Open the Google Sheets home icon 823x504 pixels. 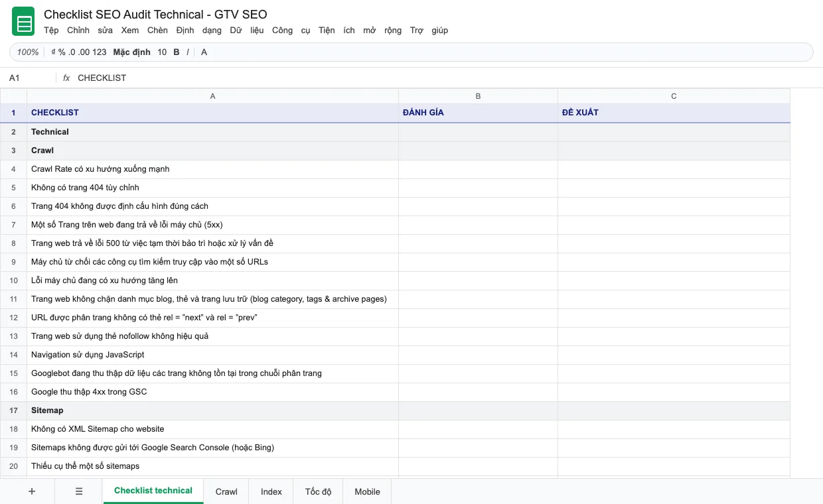click(x=23, y=22)
